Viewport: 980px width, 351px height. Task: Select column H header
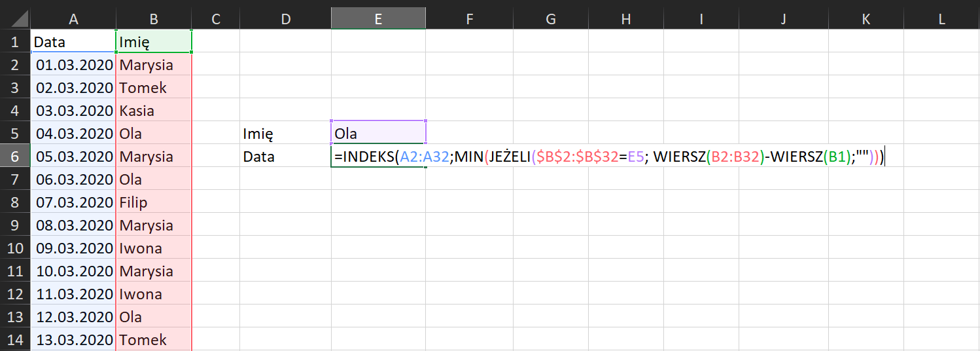click(625, 20)
